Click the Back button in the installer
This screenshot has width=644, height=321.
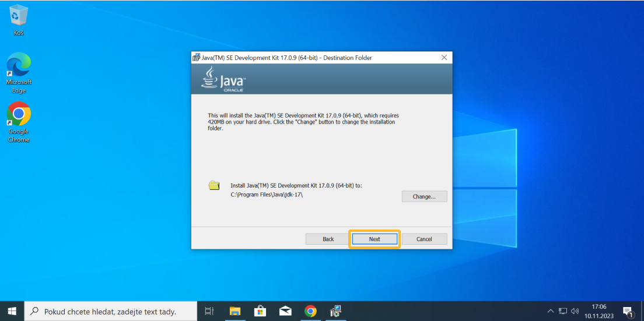pos(328,239)
